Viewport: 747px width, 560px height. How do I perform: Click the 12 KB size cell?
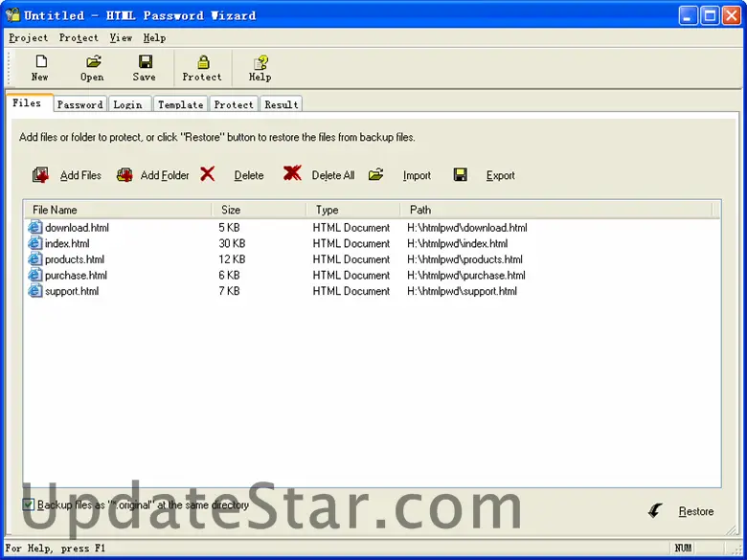point(232,259)
